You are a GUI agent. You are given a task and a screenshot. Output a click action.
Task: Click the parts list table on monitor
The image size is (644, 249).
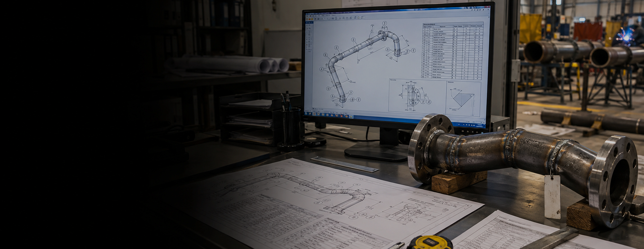pos(453,51)
